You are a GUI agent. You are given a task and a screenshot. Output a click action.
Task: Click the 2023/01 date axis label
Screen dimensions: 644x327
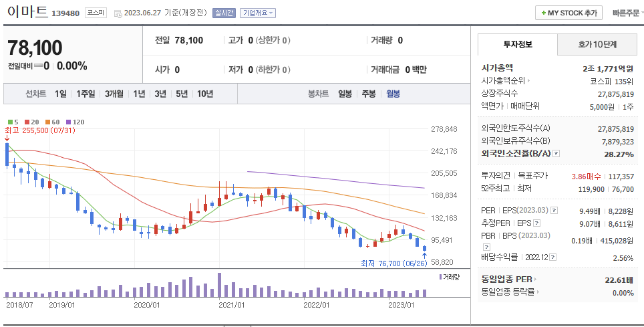401,305
